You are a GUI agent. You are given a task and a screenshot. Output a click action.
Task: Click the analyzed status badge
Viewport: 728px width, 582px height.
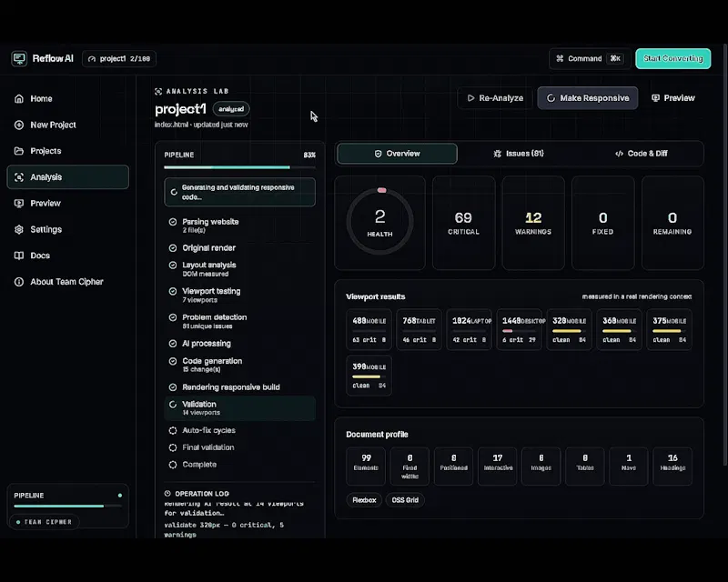point(231,109)
